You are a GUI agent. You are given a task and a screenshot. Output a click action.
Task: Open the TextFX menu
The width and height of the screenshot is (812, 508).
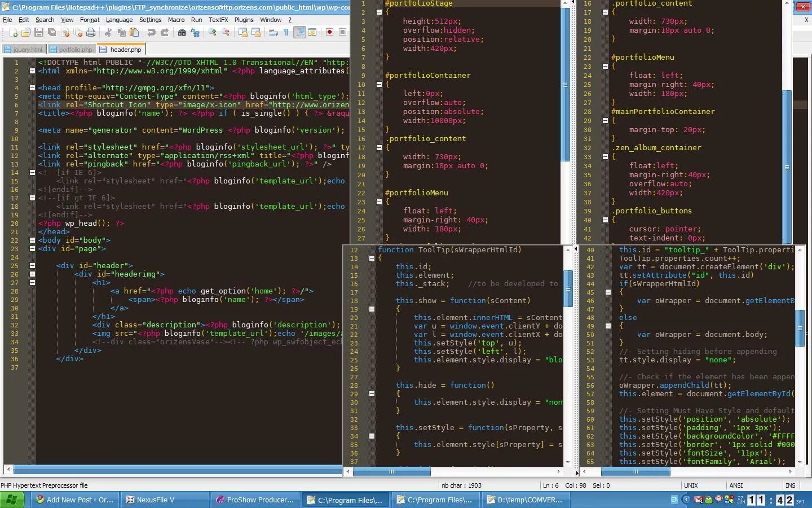[x=218, y=20]
